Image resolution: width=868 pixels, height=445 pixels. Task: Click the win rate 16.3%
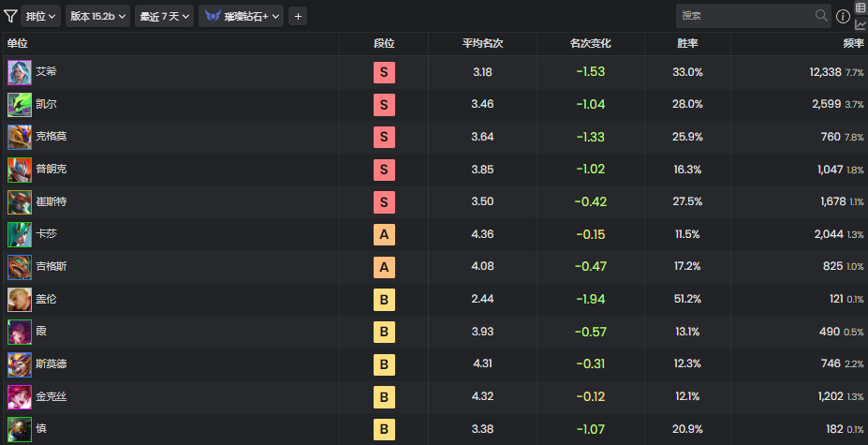687,169
